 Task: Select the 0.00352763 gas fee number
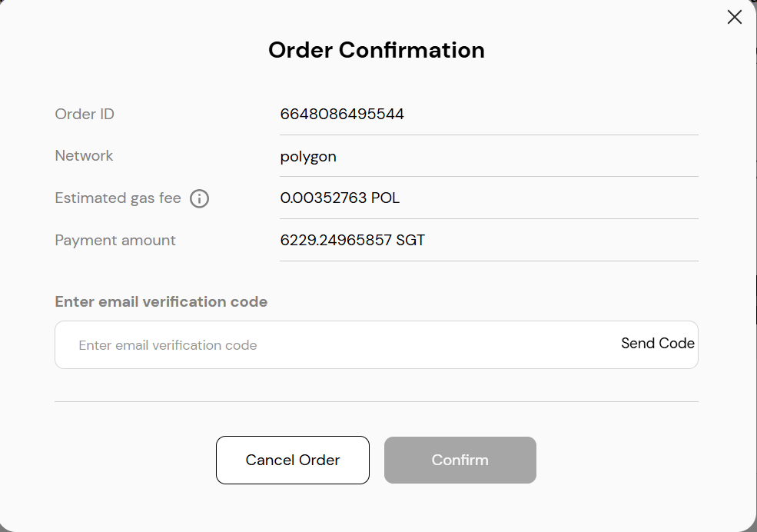tap(323, 198)
